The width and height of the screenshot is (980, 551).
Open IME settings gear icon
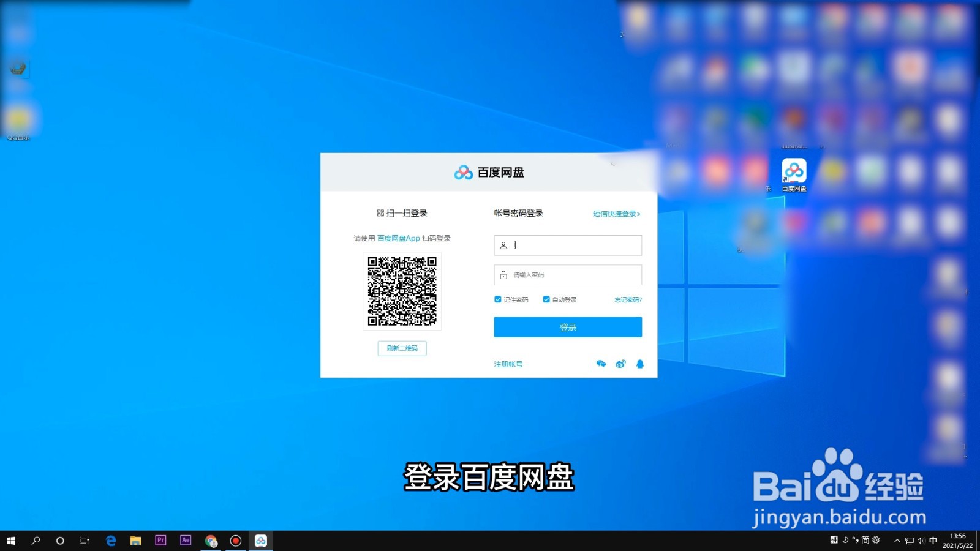coord(876,540)
